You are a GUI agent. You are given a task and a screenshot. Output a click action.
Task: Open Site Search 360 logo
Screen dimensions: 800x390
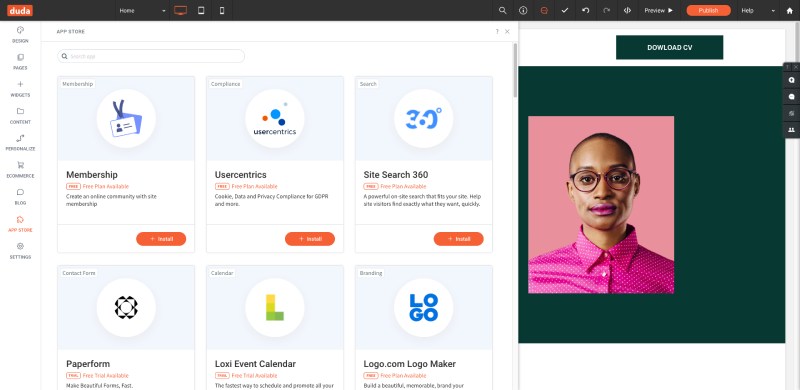[x=423, y=118]
